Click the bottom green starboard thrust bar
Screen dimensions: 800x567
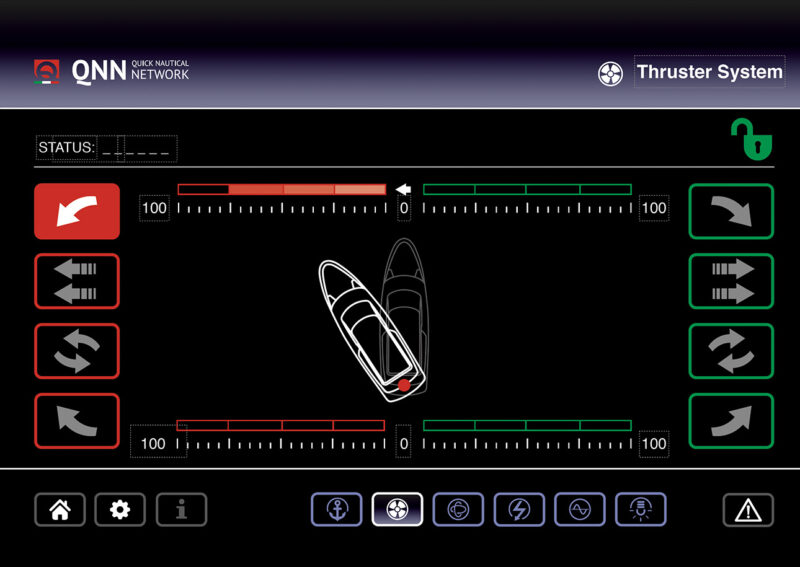pos(528,426)
